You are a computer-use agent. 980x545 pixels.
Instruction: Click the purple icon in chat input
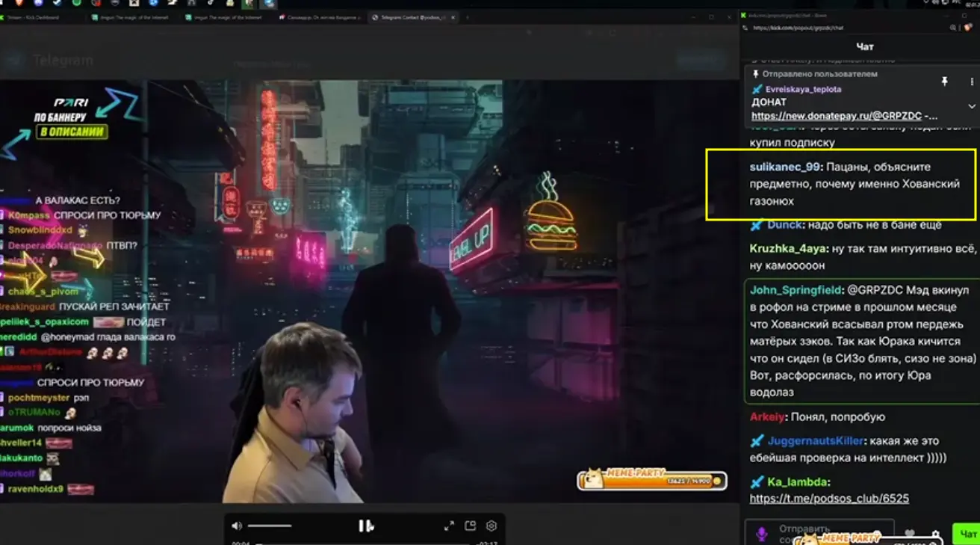pos(761,534)
